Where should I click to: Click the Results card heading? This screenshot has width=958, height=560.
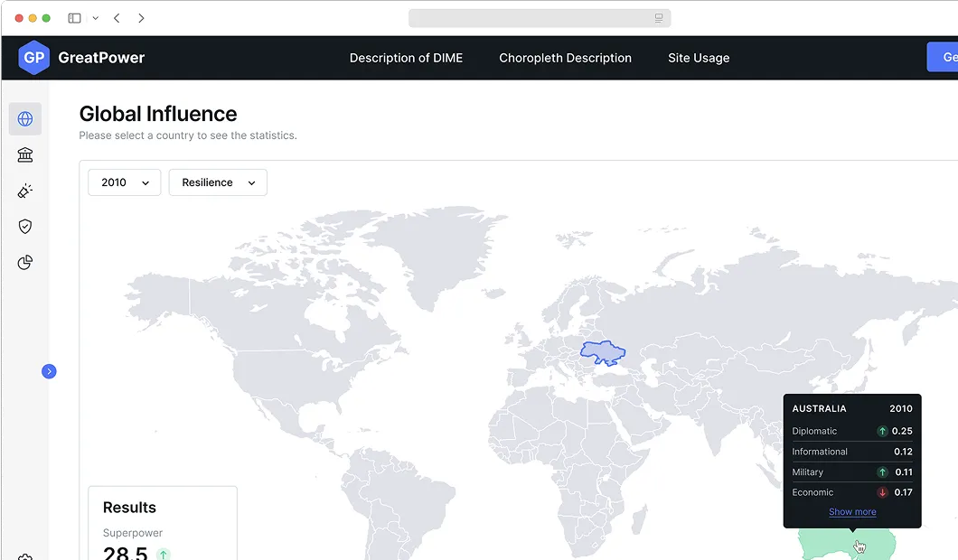pyautogui.click(x=129, y=508)
